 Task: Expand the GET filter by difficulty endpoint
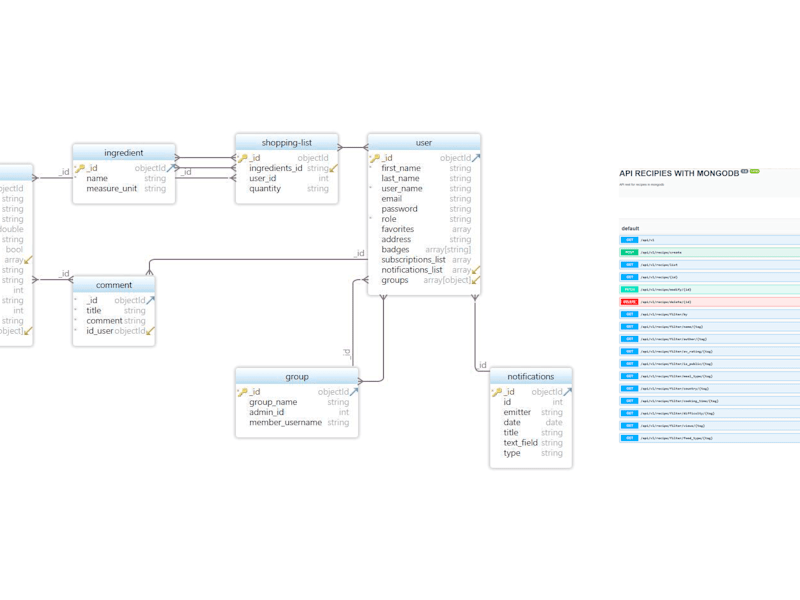(x=710, y=413)
